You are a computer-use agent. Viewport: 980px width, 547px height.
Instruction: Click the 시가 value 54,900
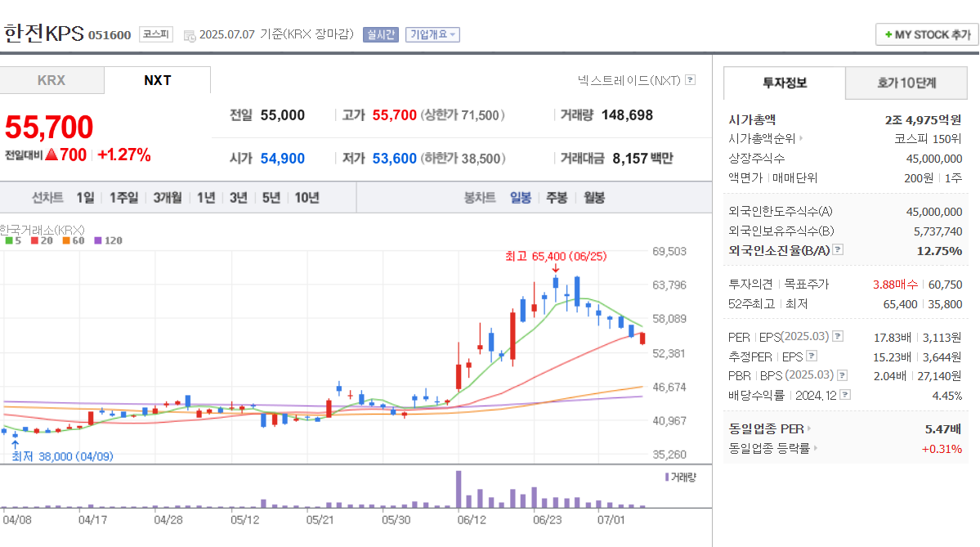tap(283, 158)
